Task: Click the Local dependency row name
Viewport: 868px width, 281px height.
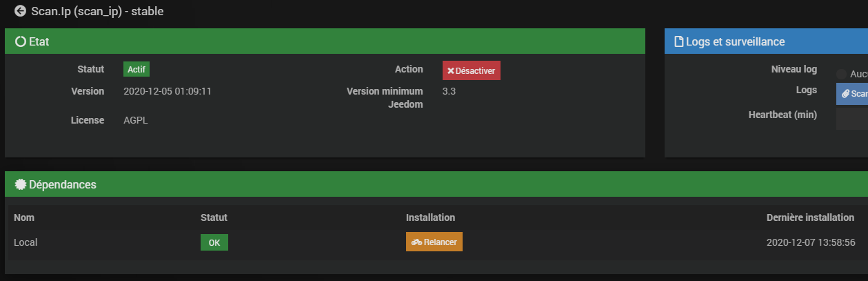Action: pyautogui.click(x=26, y=242)
